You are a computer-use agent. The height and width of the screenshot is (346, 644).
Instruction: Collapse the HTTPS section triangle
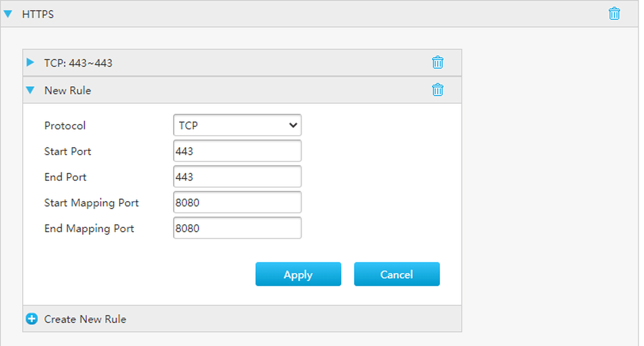(8, 14)
